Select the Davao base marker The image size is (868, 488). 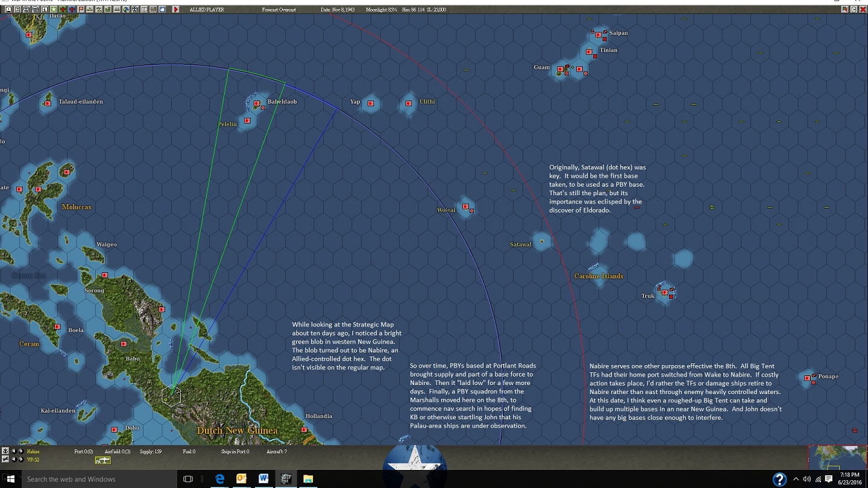pos(29,35)
